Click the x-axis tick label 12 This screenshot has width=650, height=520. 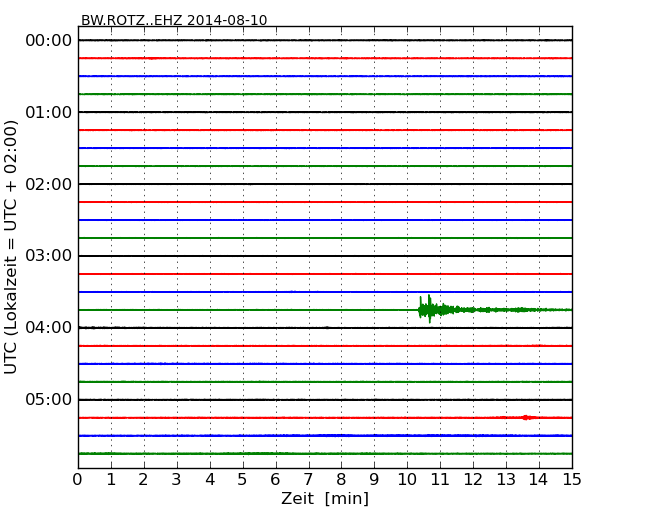(x=473, y=480)
